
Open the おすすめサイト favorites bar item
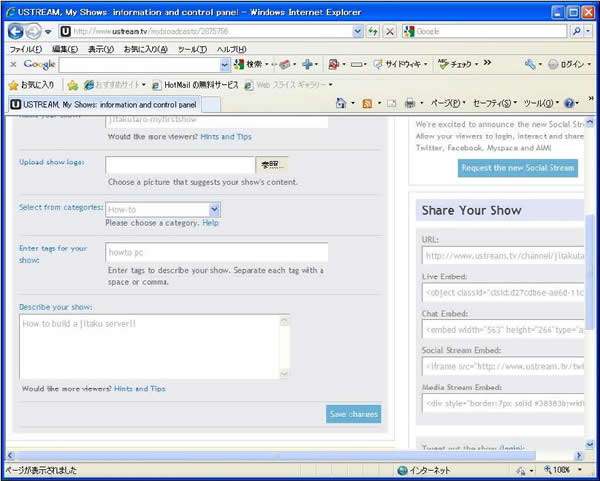pos(115,85)
